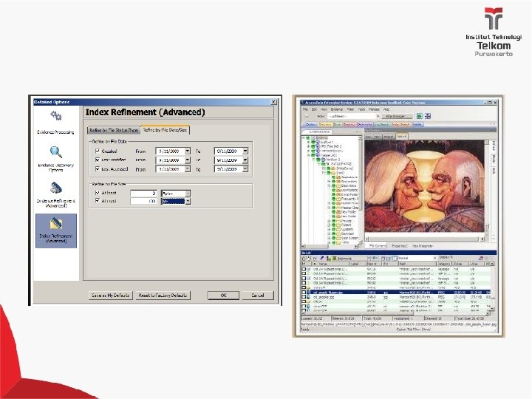Click Bookmarks icon in File List toolbar
The height and width of the screenshot is (399, 532).
click(335, 258)
